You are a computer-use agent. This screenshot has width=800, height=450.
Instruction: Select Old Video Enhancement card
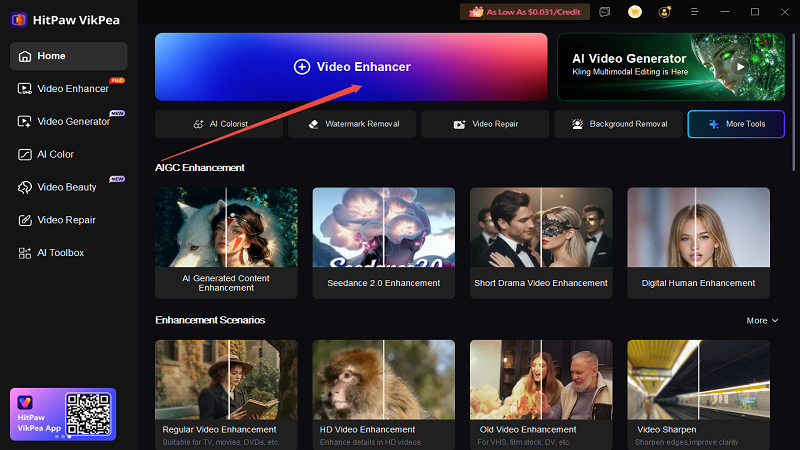(541, 395)
